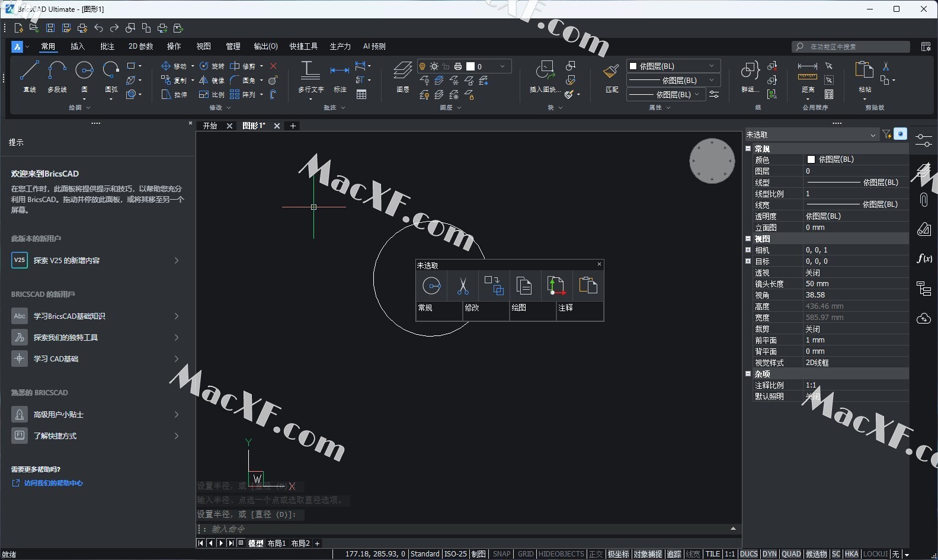Toggle 正交 (ortho) mode in status bar
Image resolution: width=938 pixels, height=560 pixels.
point(596,554)
